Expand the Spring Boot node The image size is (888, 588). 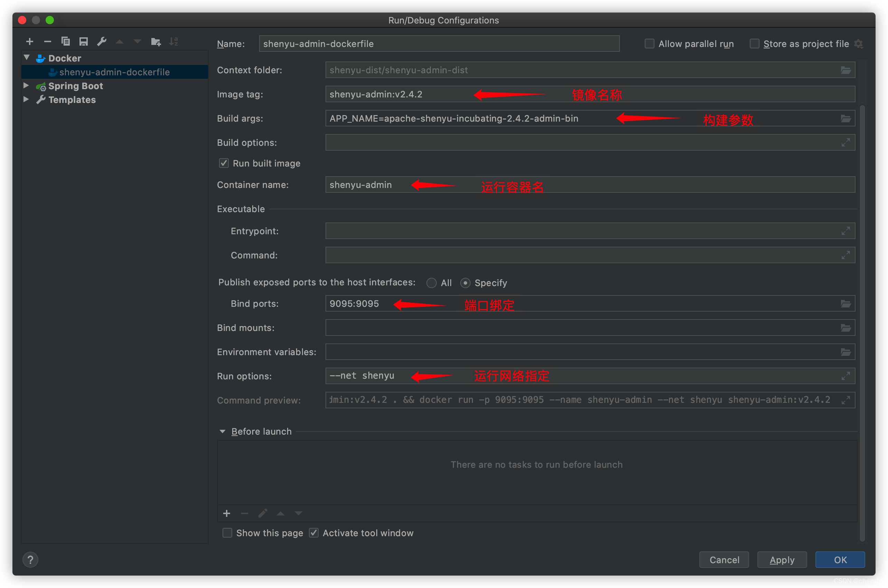click(26, 85)
